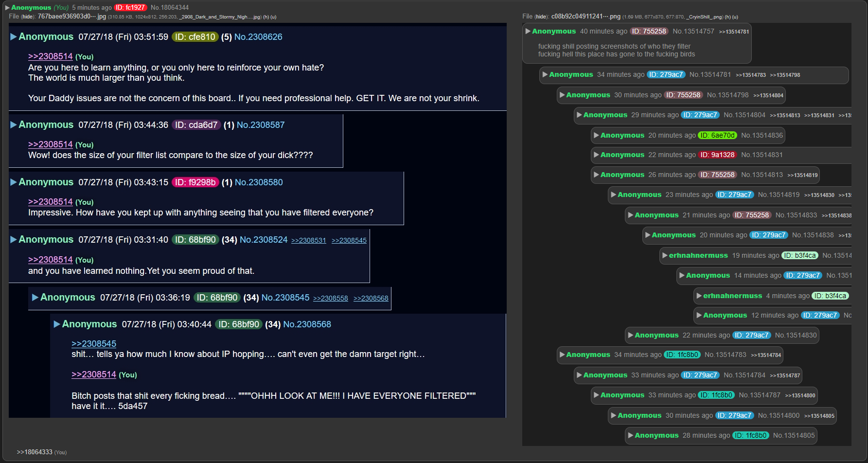This screenshot has height=463, width=868.
Task: Expand the arrow on post No.2308545
Action: click(35, 298)
